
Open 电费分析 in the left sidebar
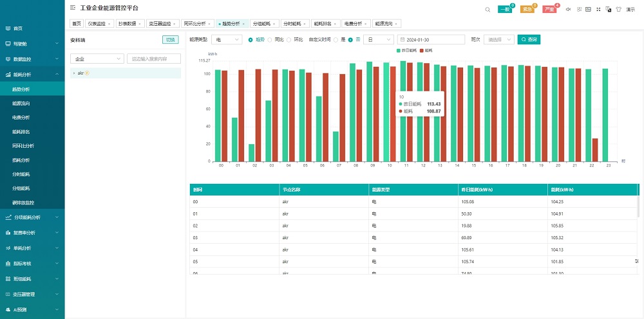(21, 118)
